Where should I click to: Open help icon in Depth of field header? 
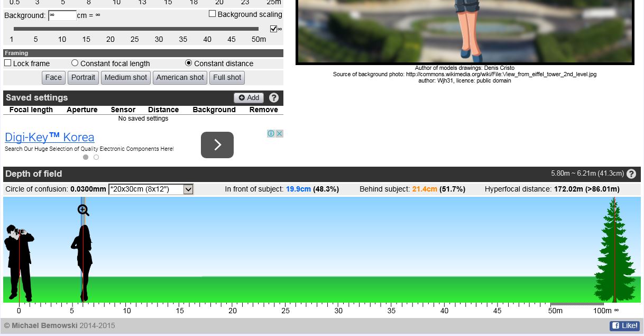tap(631, 174)
